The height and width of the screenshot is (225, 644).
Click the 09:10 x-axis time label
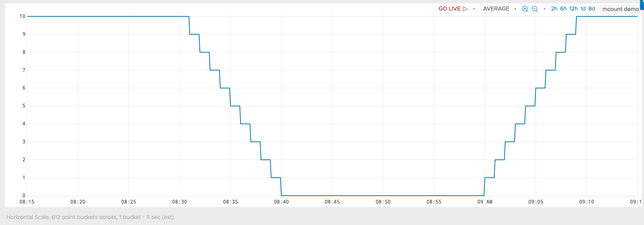click(586, 202)
